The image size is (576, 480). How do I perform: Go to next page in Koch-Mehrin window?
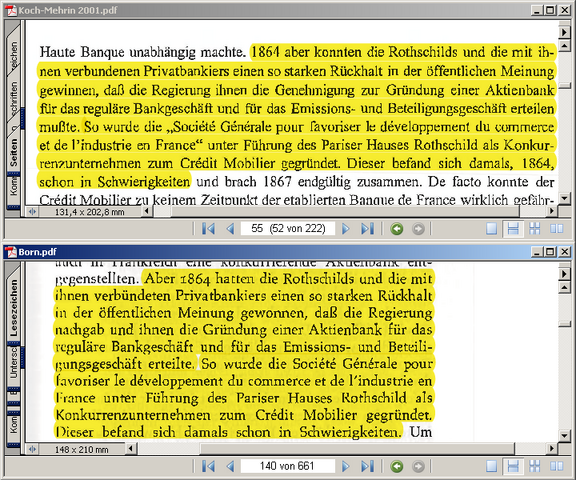pos(345,229)
